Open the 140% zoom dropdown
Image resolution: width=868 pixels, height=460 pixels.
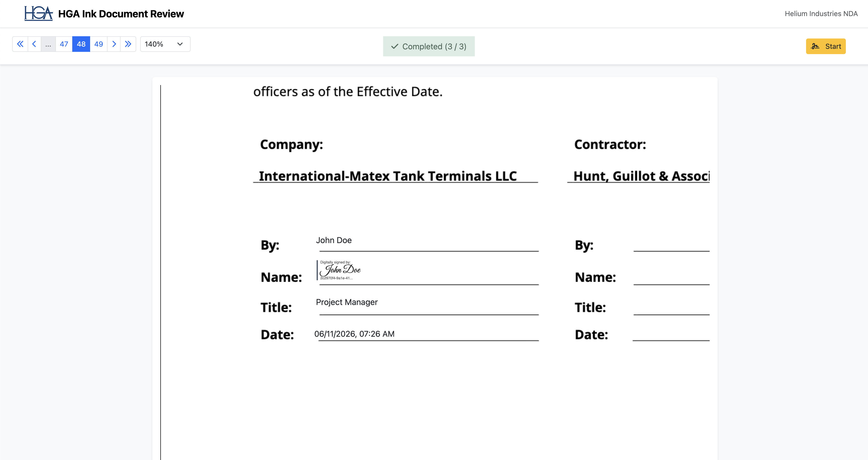click(x=165, y=44)
